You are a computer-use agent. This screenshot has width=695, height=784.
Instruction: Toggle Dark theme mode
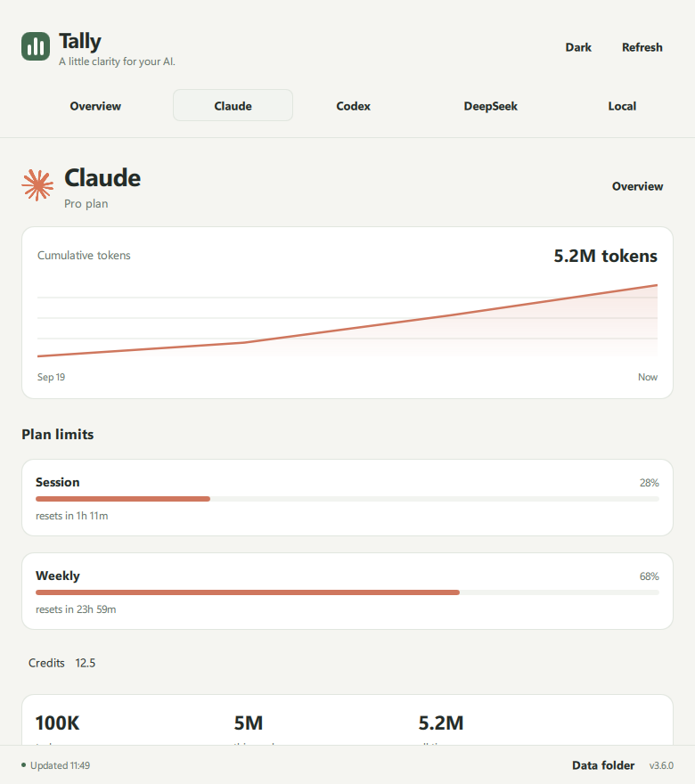click(x=578, y=47)
